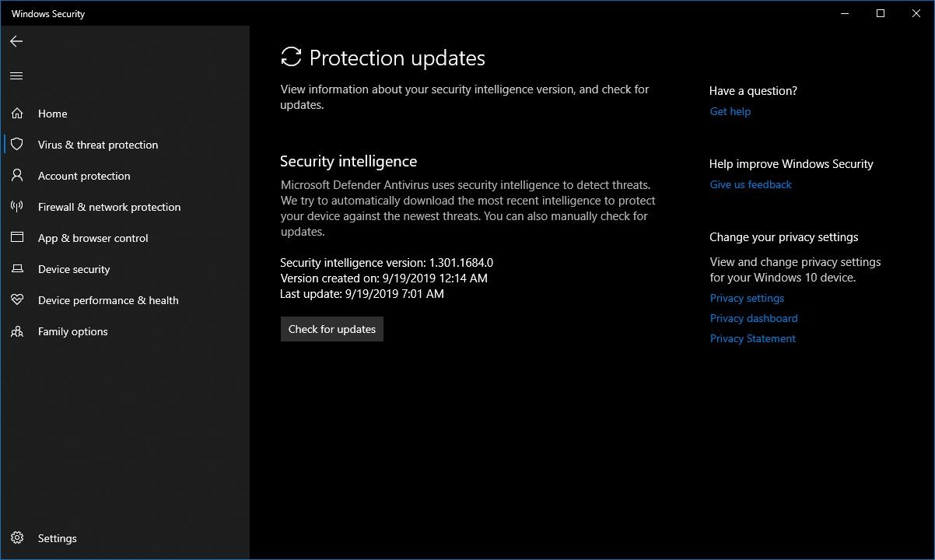The image size is (935, 560).
Task: Click the Protection updates heading
Action: click(x=397, y=58)
